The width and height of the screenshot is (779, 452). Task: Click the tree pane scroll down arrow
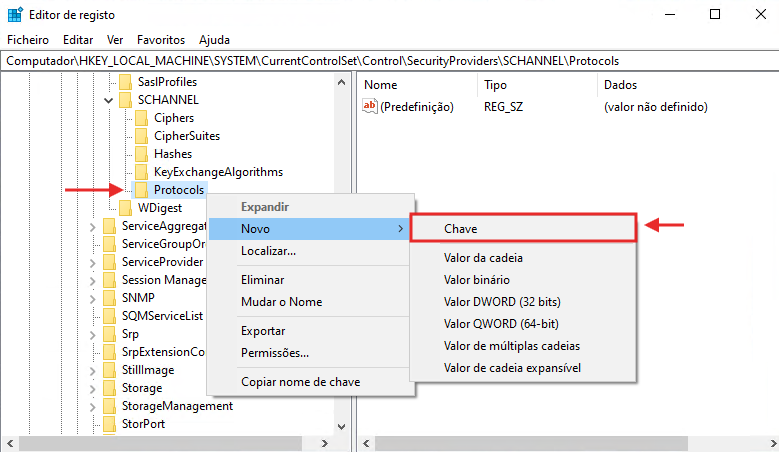[341, 427]
